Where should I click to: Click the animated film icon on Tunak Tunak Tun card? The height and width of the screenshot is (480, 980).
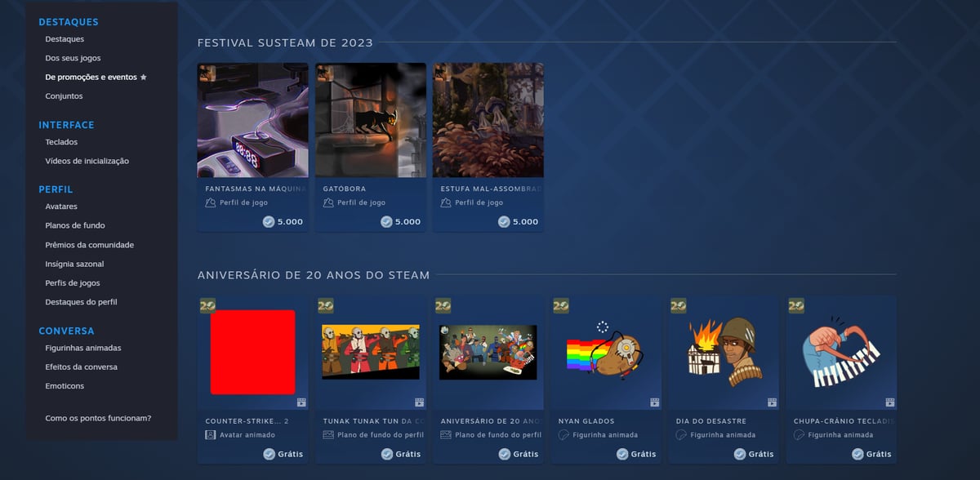[419, 402]
